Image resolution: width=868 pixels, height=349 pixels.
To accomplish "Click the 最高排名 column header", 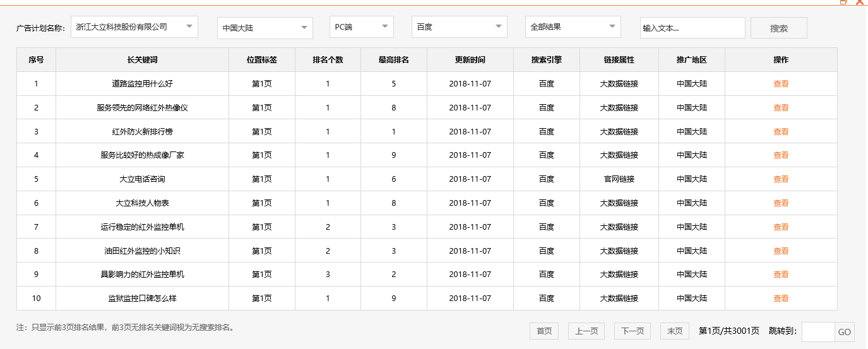I will [394, 60].
